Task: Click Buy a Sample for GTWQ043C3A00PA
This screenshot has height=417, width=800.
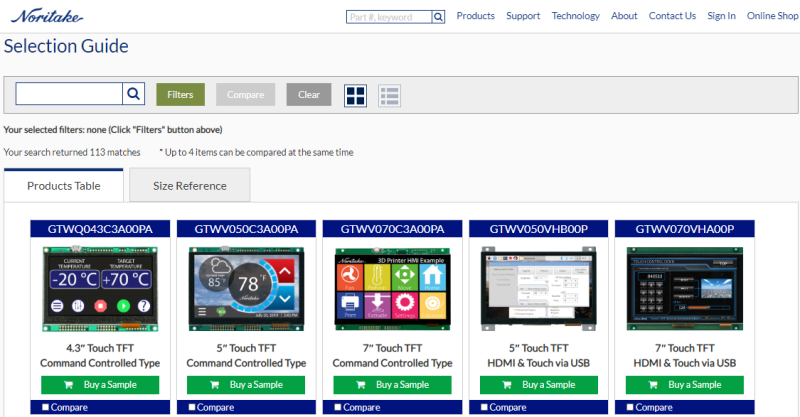Action: [x=101, y=385]
